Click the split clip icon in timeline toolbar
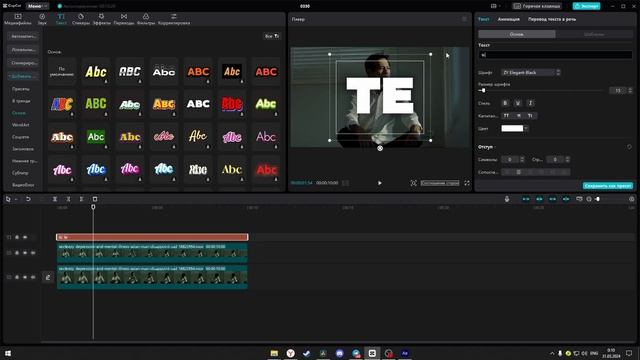The image size is (640, 360). (55, 199)
